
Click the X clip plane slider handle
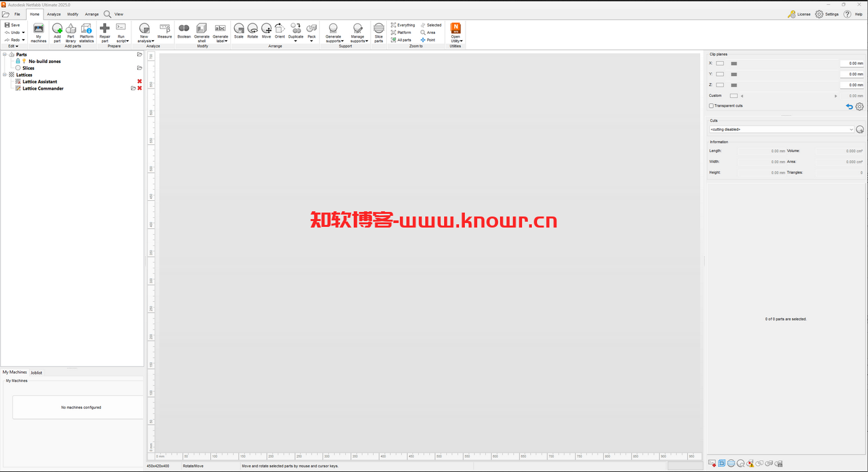[x=734, y=63]
